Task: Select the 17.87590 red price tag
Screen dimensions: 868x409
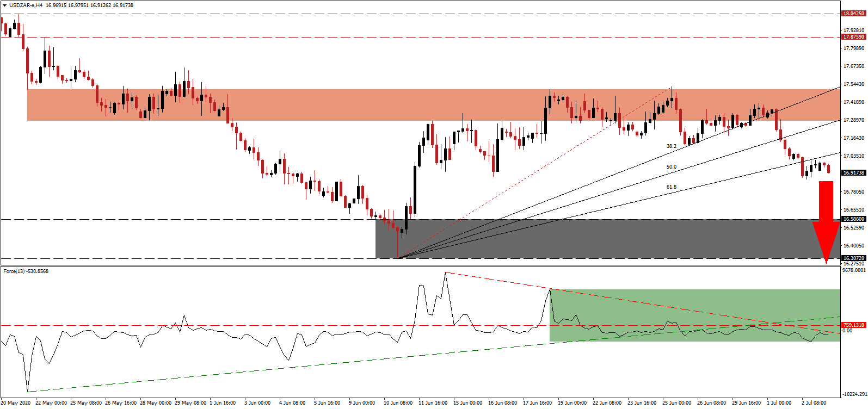Action: pyautogui.click(x=853, y=37)
